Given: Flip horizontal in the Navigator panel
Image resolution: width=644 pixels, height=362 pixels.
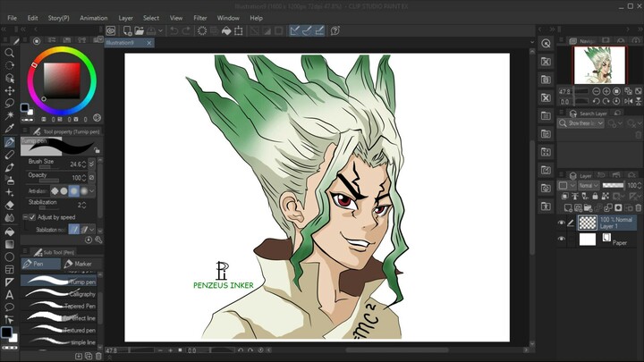Looking at the screenshot, I should pos(629,101).
